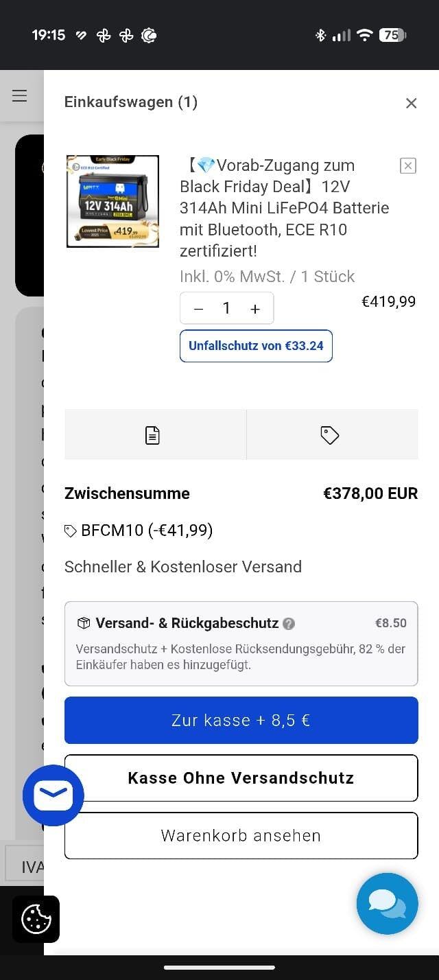Show Versand- & Rückgabeschutz help info
The image size is (439, 980).
tap(289, 624)
